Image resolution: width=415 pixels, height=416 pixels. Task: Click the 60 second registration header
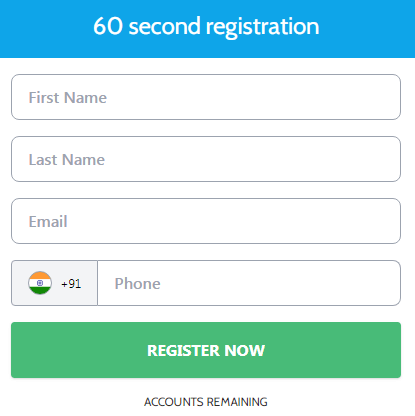pyautogui.click(x=206, y=26)
